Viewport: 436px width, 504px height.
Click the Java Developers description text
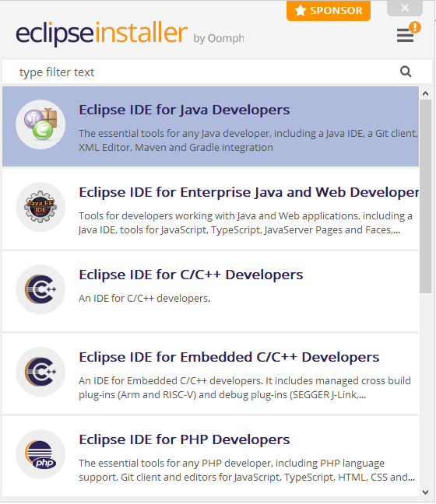[248, 141]
